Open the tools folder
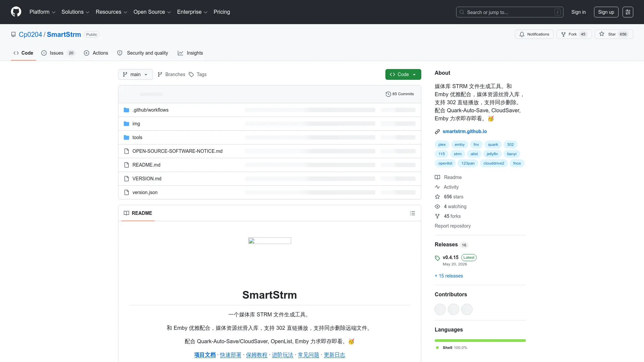Image resolution: width=644 pixels, height=362 pixels. tap(137, 137)
